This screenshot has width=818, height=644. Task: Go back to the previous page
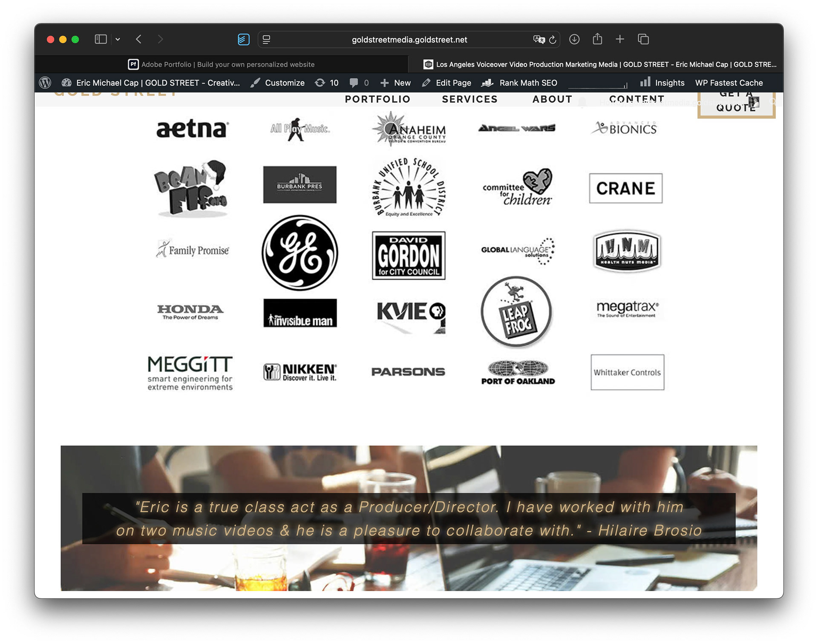click(x=138, y=39)
